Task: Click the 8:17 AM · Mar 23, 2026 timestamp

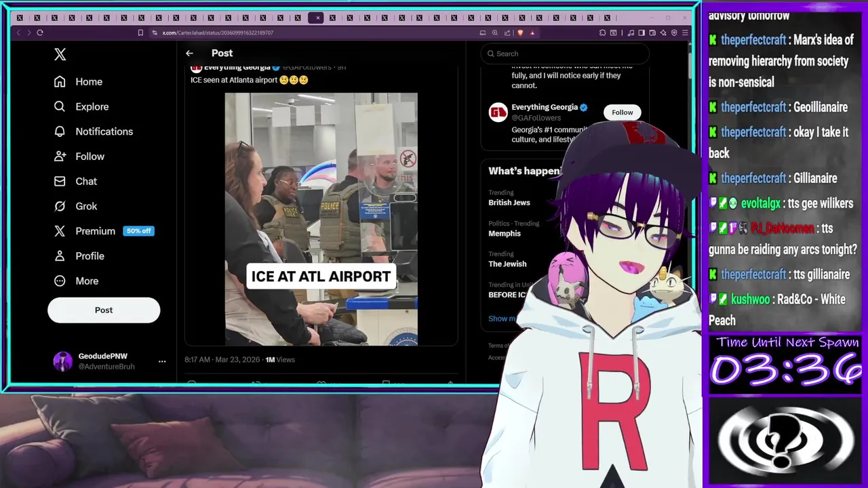Action: [x=222, y=360]
